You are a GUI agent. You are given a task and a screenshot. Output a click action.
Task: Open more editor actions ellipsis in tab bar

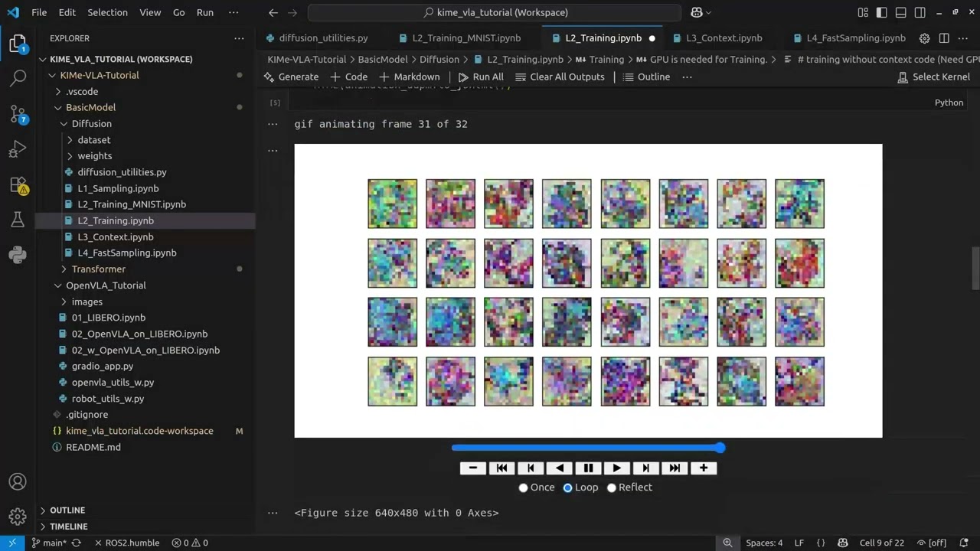(963, 38)
